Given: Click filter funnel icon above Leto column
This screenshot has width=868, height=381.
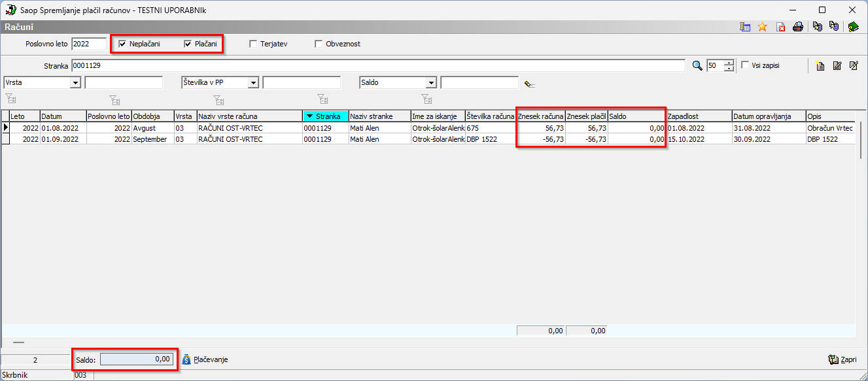Looking at the screenshot, I should [10, 99].
